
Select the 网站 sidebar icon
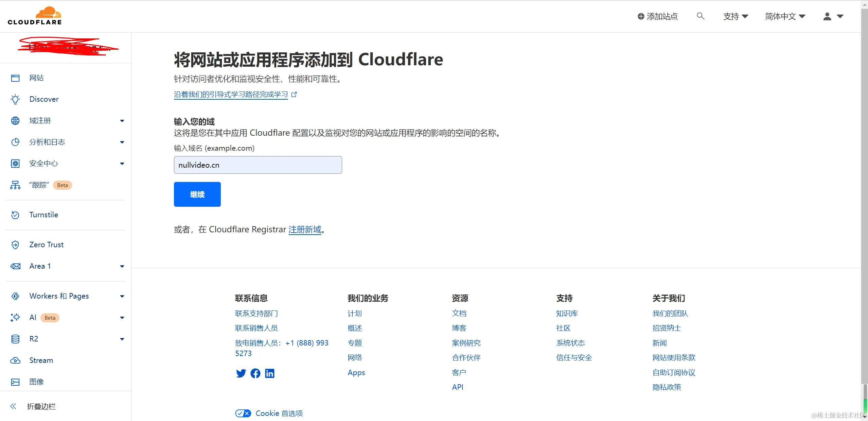pos(15,78)
